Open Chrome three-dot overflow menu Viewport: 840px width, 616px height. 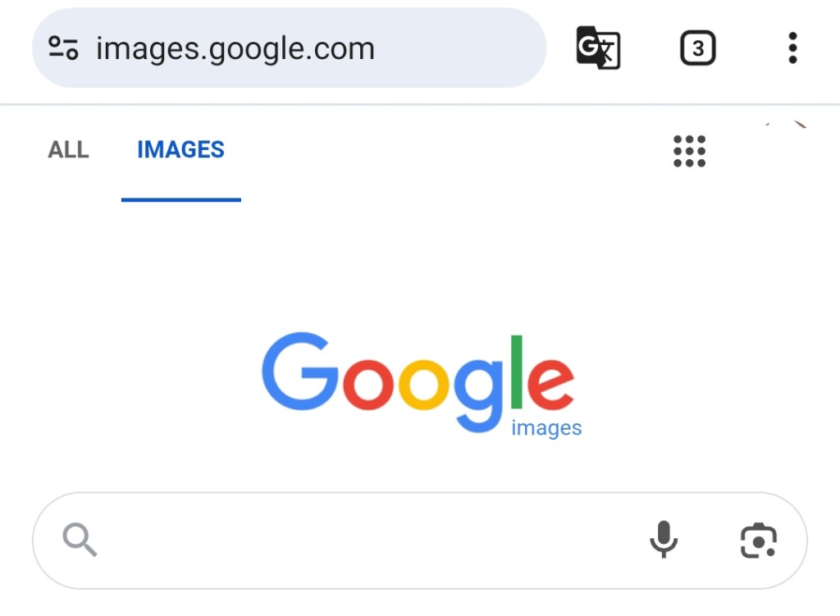792,48
